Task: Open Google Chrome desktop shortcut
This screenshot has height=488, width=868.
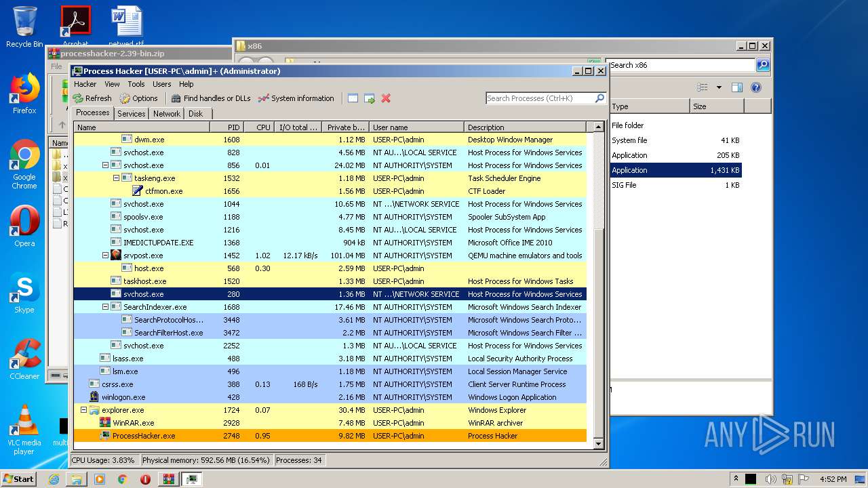Action: (x=24, y=164)
